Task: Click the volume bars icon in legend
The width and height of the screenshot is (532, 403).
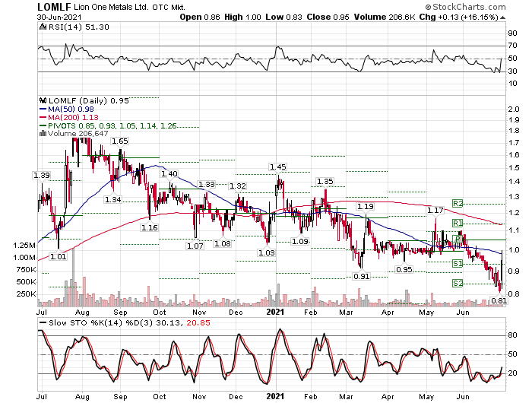Action: pyautogui.click(x=43, y=134)
